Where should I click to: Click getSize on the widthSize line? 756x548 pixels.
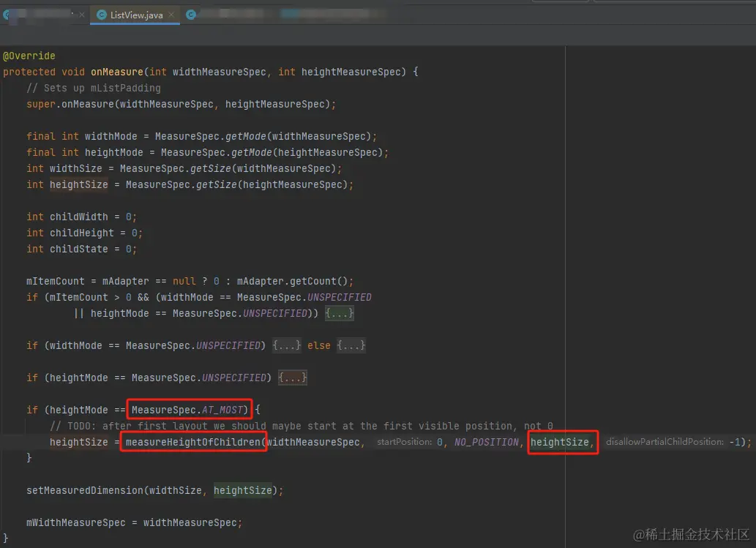pyautogui.click(x=210, y=169)
